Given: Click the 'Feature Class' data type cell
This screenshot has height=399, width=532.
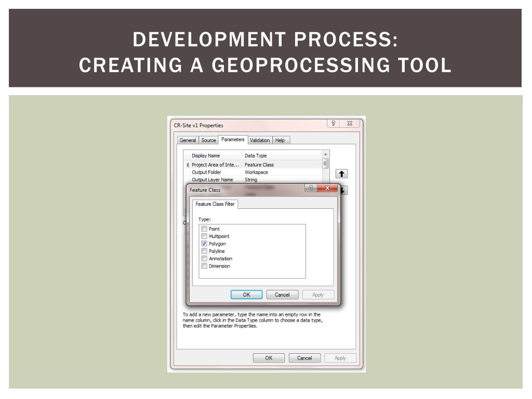Looking at the screenshot, I should pyautogui.click(x=282, y=165).
